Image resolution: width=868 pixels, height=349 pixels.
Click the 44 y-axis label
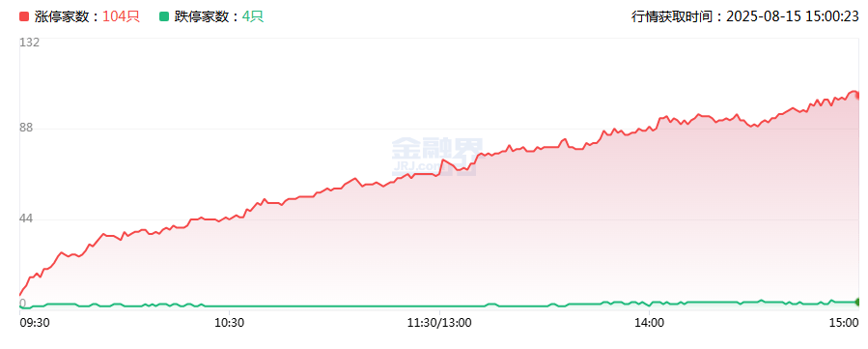(27, 218)
